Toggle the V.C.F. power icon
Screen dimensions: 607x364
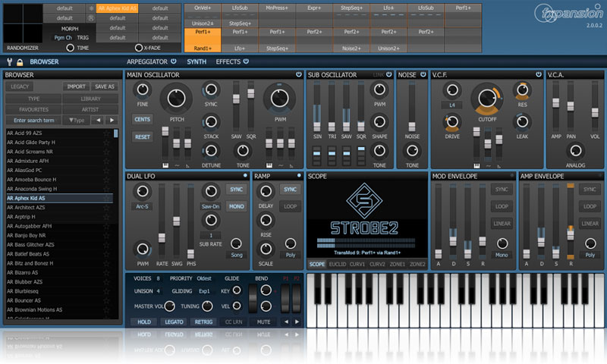tap(539, 75)
